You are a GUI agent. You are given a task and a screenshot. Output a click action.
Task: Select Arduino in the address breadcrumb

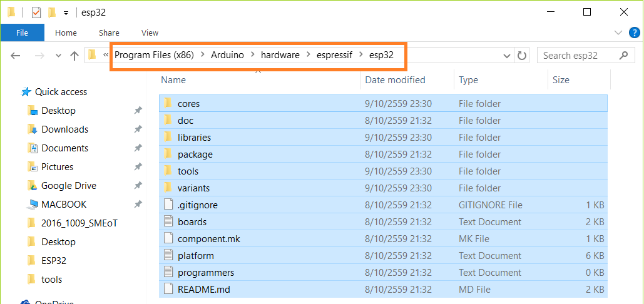[x=228, y=55]
